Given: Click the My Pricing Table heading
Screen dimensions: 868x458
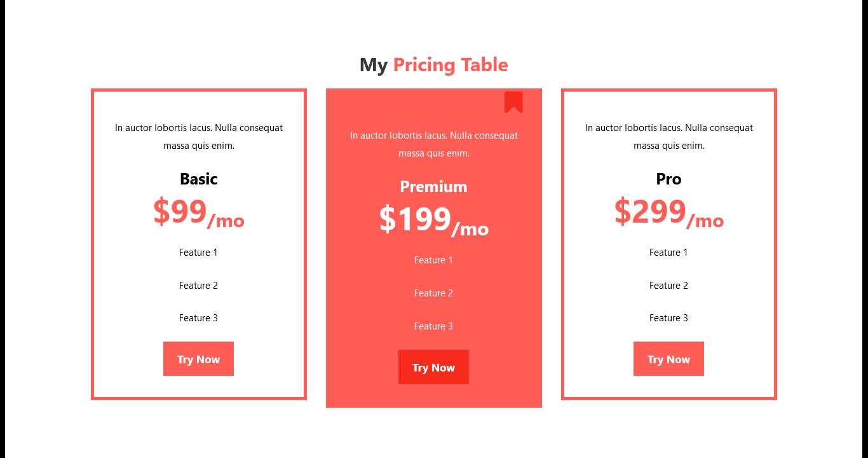Looking at the screenshot, I should point(433,65).
